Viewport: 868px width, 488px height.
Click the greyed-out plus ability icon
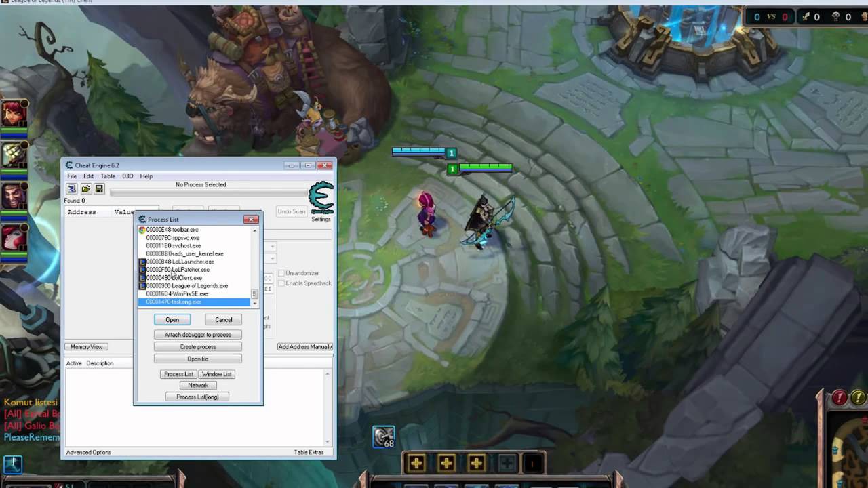click(506, 464)
